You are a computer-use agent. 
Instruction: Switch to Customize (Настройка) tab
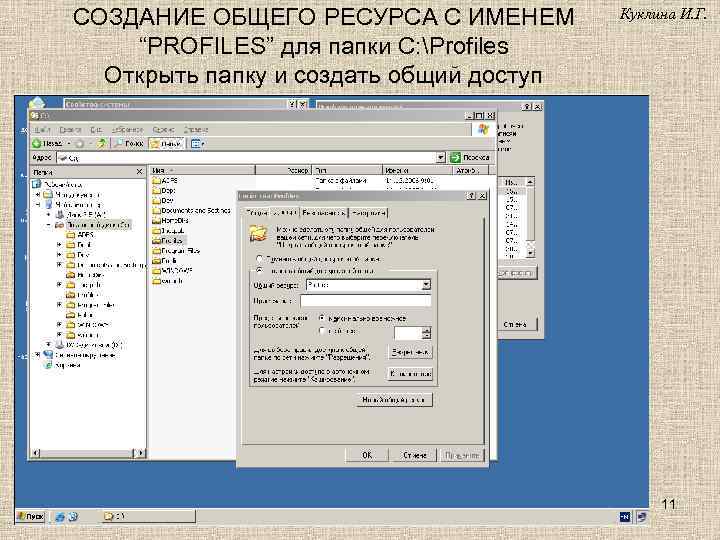point(368,213)
